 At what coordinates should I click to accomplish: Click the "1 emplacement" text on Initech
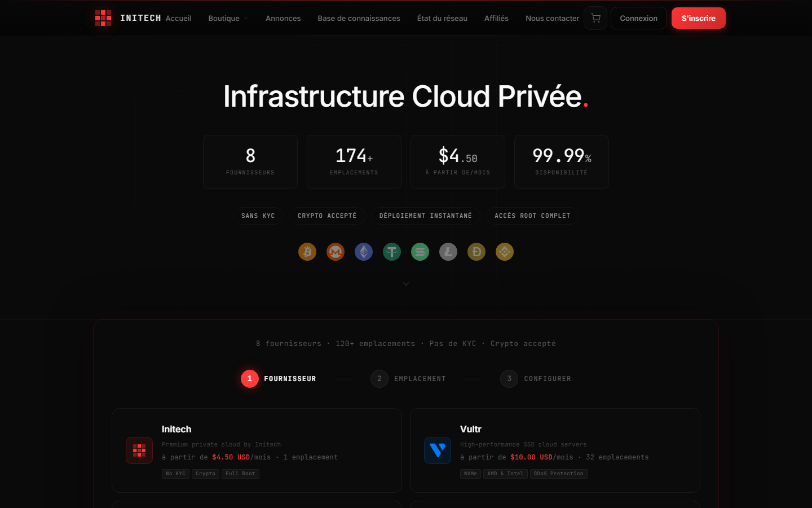311,457
